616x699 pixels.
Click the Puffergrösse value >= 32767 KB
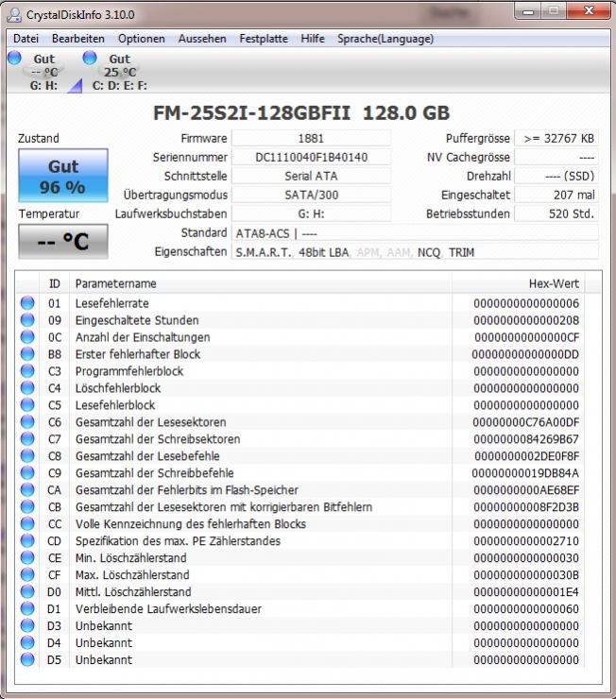pos(556,138)
